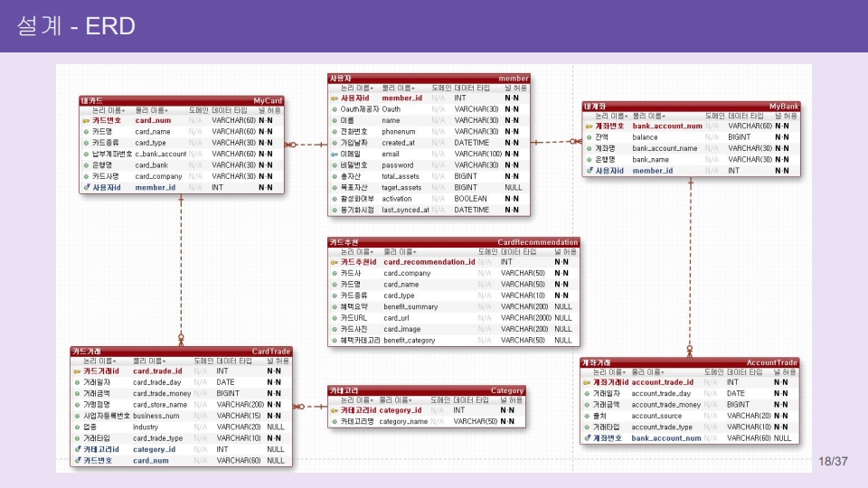Click card_company in MyCard table

coord(158,176)
